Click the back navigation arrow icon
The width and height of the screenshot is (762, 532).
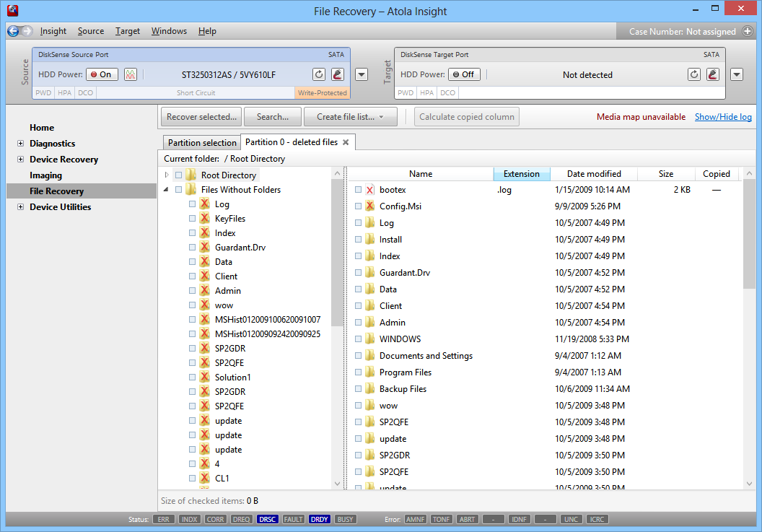point(13,31)
